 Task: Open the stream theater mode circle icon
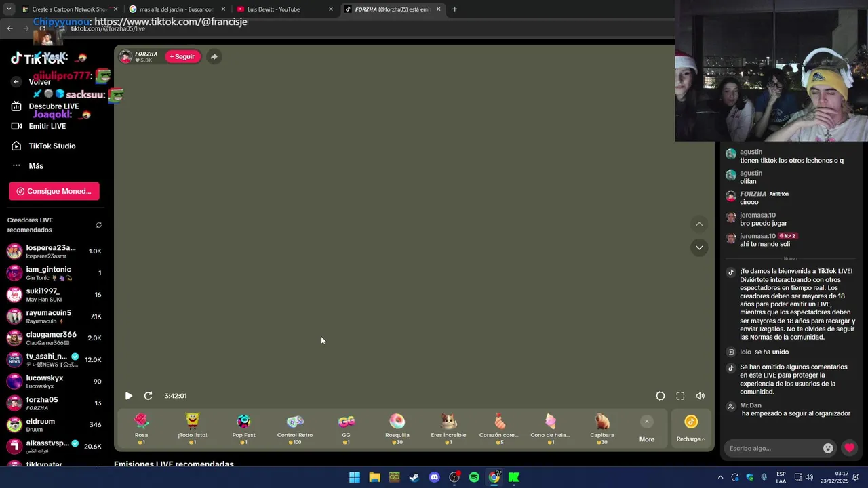(660, 396)
